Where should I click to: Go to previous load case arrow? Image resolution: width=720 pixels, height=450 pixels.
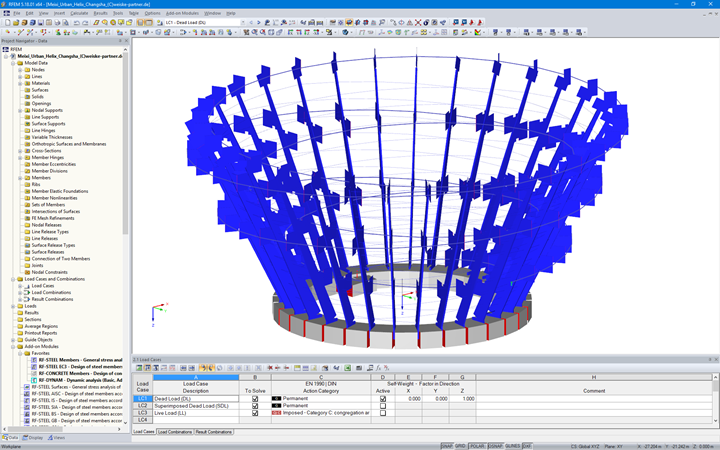coord(251,22)
